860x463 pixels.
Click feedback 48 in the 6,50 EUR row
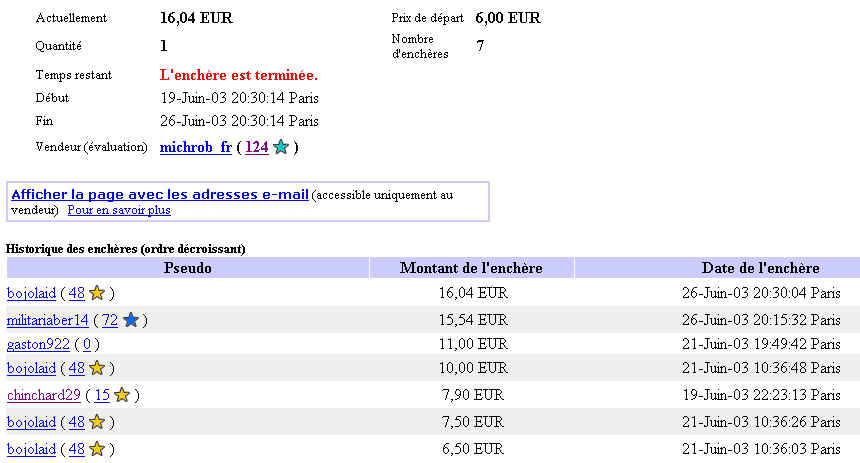pyautogui.click(x=77, y=449)
